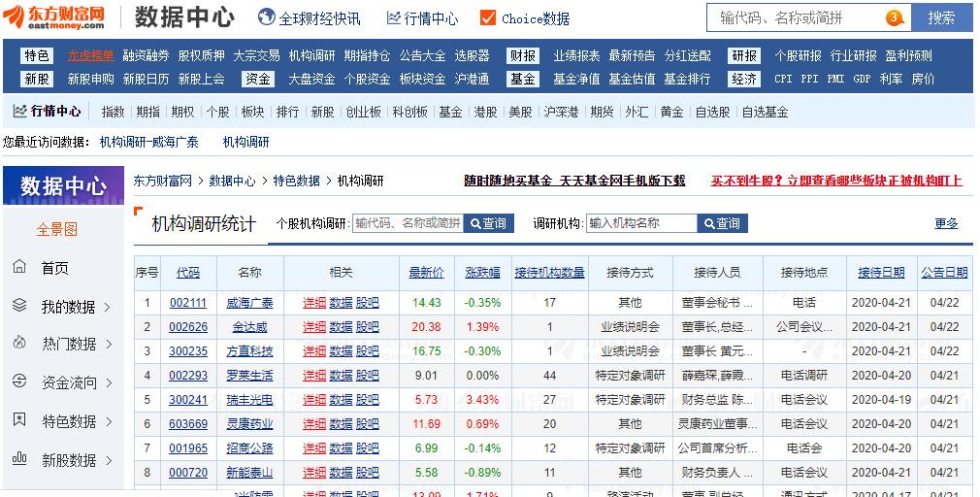The height and width of the screenshot is (497, 980).
Task: Select 机构调研 in the top menu
Action: tap(311, 55)
